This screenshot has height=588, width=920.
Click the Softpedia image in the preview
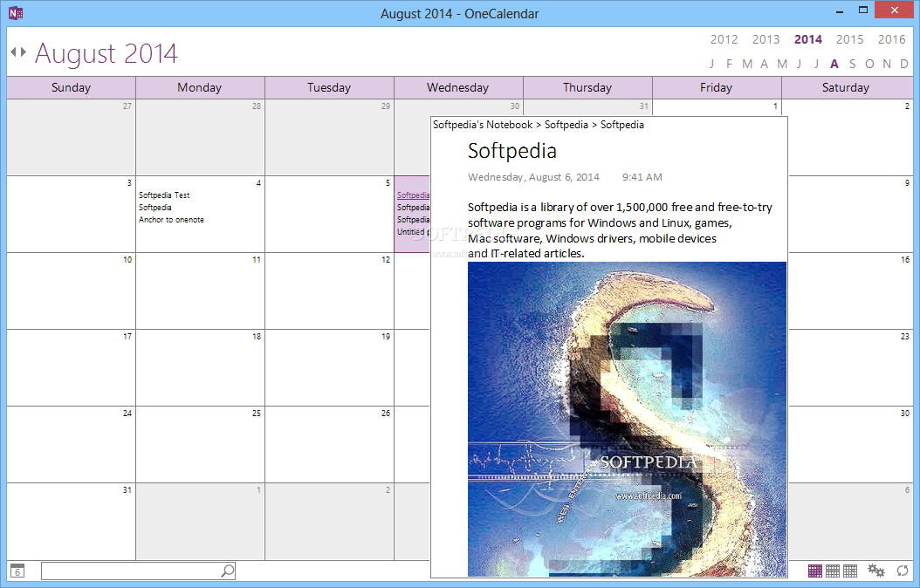pos(627,419)
